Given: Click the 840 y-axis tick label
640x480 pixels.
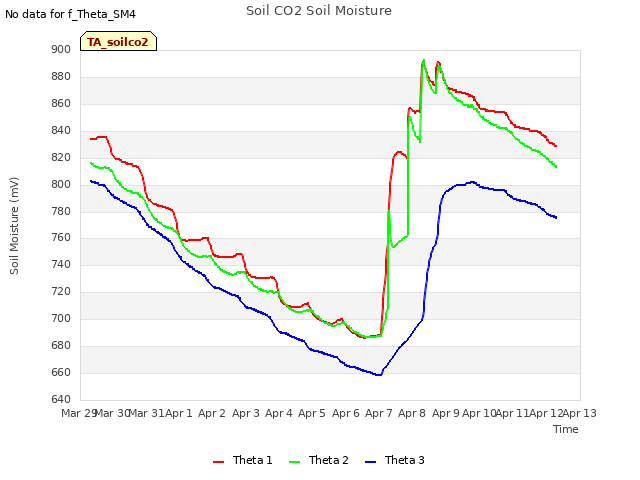Looking at the screenshot, I should pyautogui.click(x=61, y=131).
